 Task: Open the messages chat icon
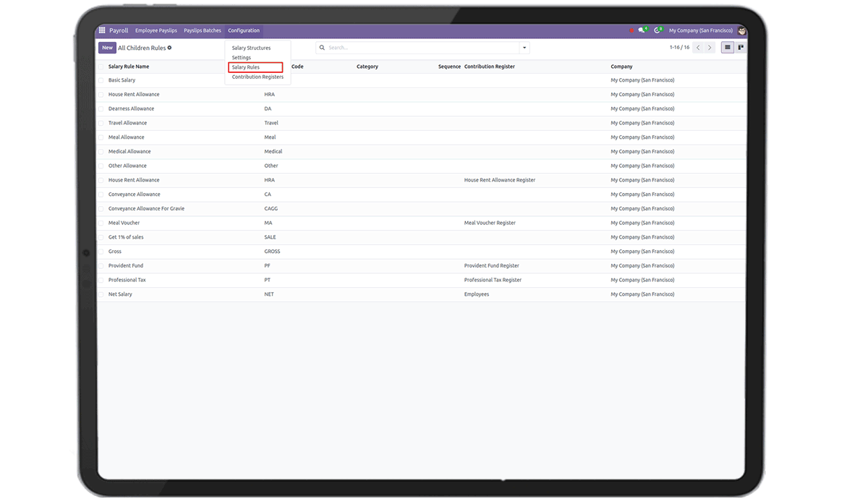(x=642, y=30)
